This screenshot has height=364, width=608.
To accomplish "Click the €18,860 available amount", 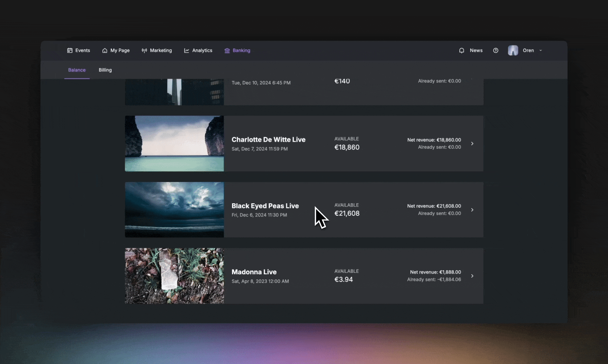I will tap(347, 147).
